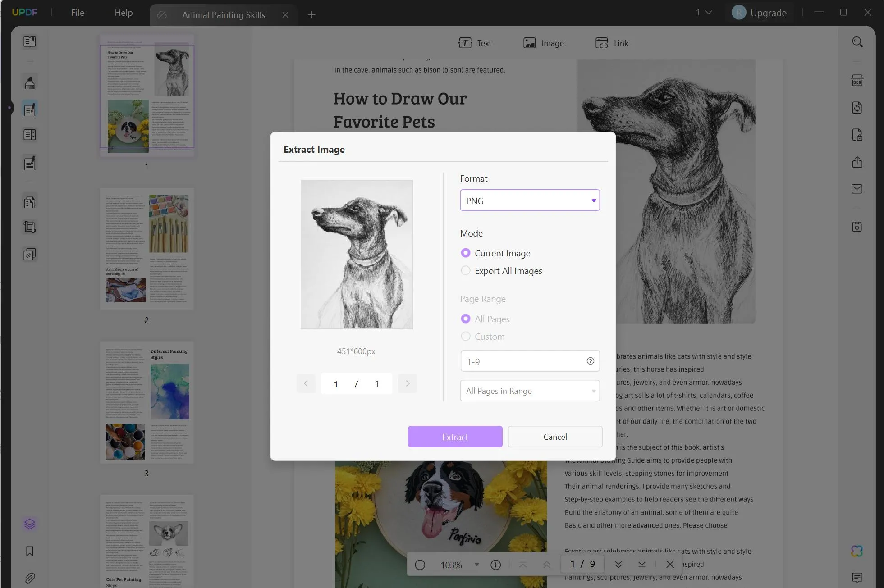Open the File menu
884x588 pixels.
click(x=78, y=13)
